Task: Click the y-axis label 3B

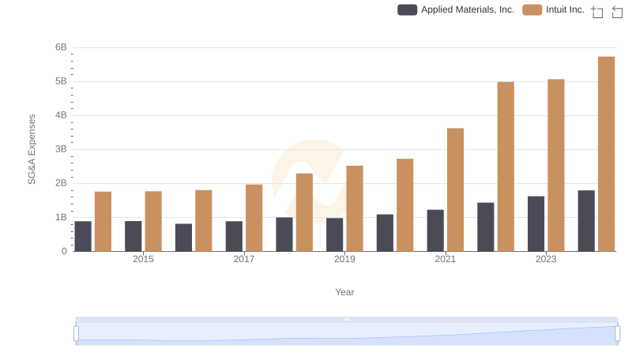Action: pos(61,149)
